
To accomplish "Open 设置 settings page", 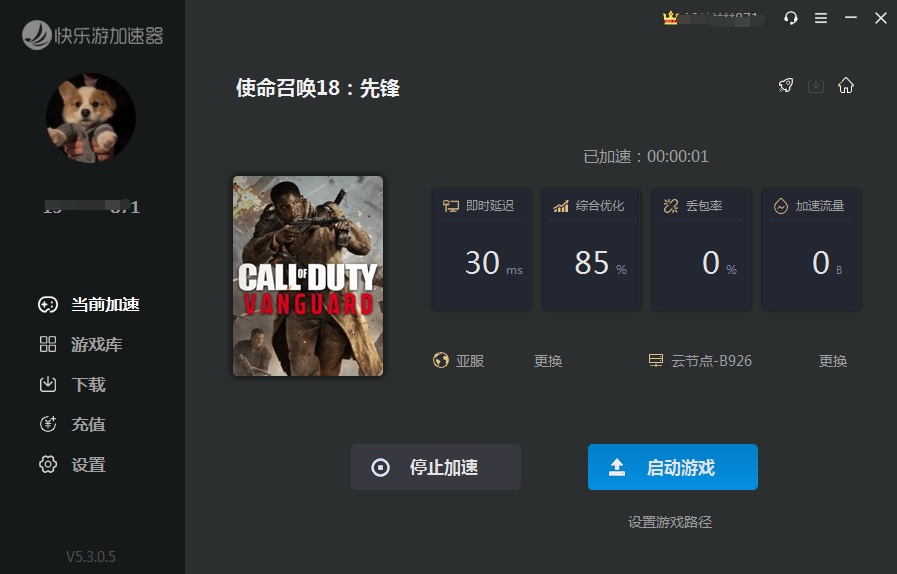I will tap(72, 465).
